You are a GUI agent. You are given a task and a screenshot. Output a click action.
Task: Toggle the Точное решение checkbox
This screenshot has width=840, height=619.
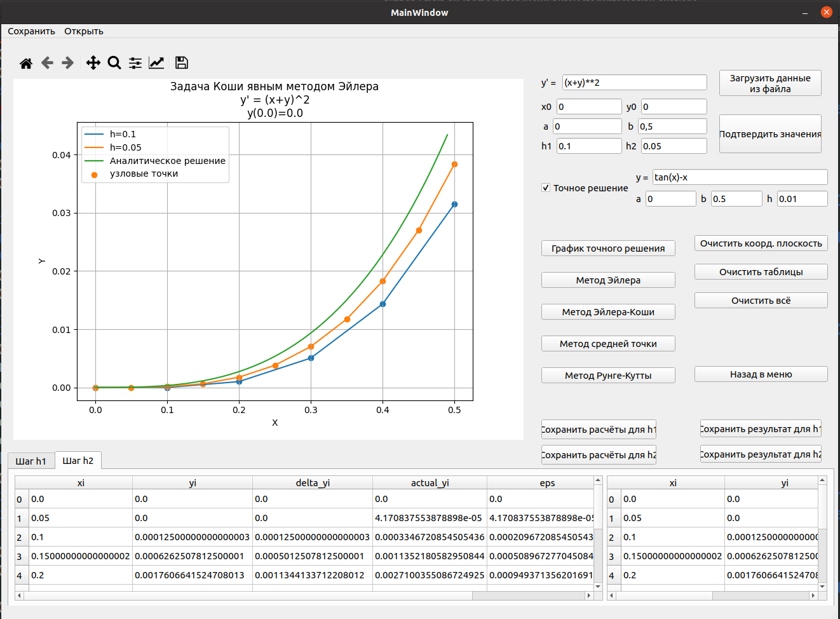click(x=546, y=187)
